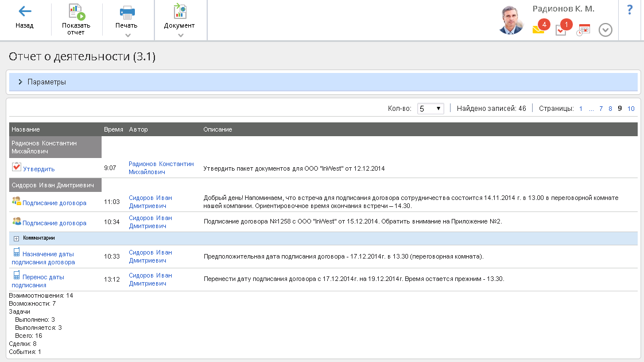Open the tasks icon with badge 1
The height and width of the screenshot is (362, 644).
pos(561,30)
